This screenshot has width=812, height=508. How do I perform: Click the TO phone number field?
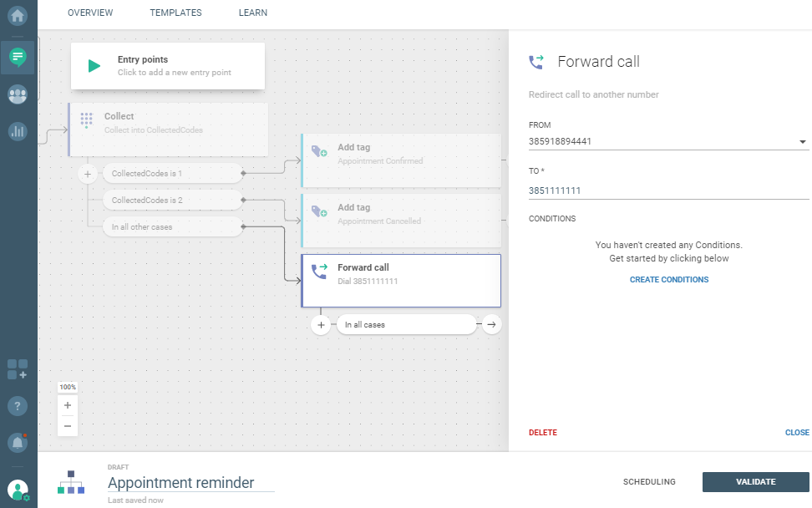pos(668,190)
